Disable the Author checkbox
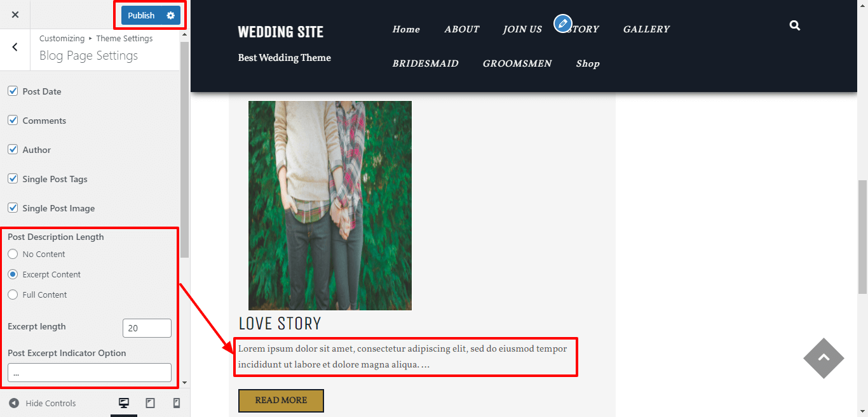The width and height of the screenshot is (868, 417). 13,149
